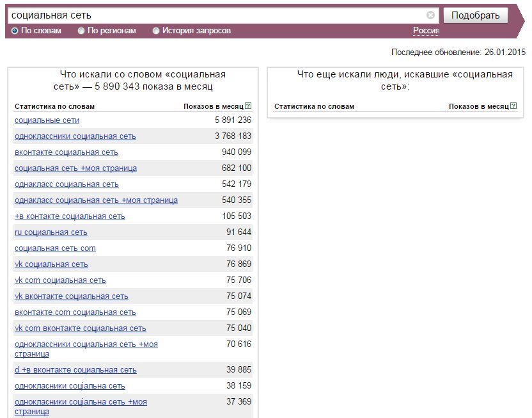Open the 'вконтакте com социальная сеть' link
The height and width of the screenshot is (418, 532).
pyautogui.click(x=75, y=312)
